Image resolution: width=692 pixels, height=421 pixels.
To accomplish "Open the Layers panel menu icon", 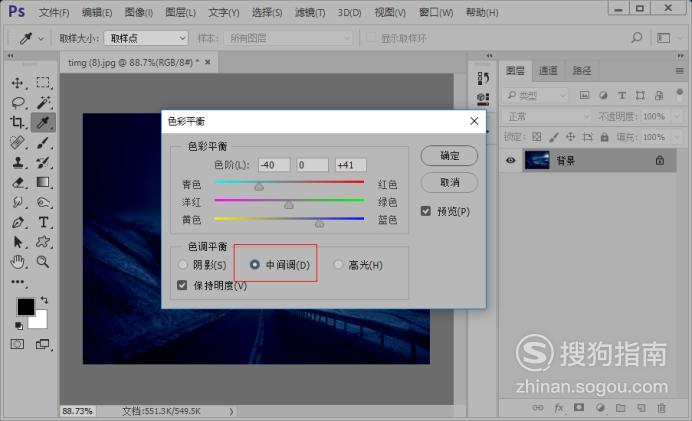I will click(679, 71).
